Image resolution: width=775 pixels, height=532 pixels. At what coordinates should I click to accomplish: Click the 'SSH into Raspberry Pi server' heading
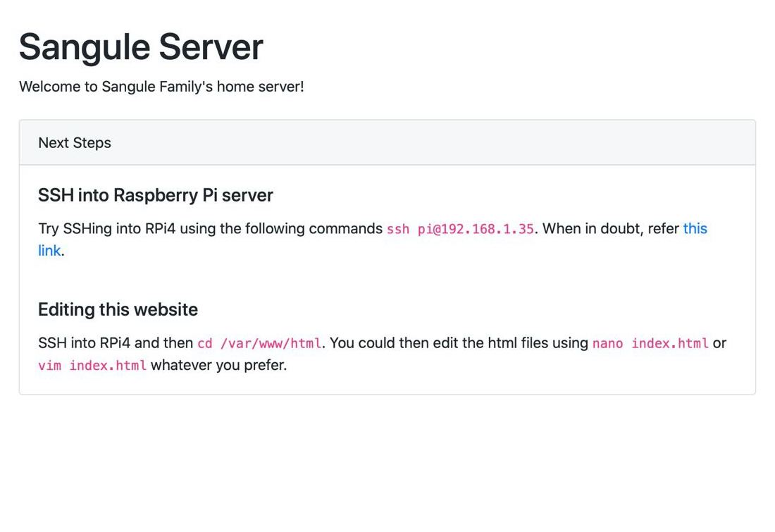(x=156, y=195)
